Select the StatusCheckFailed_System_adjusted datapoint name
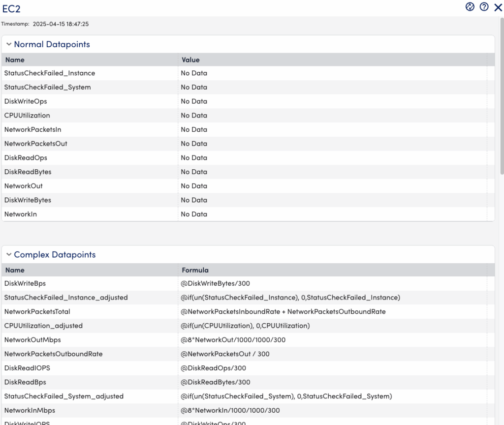 click(x=64, y=397)
